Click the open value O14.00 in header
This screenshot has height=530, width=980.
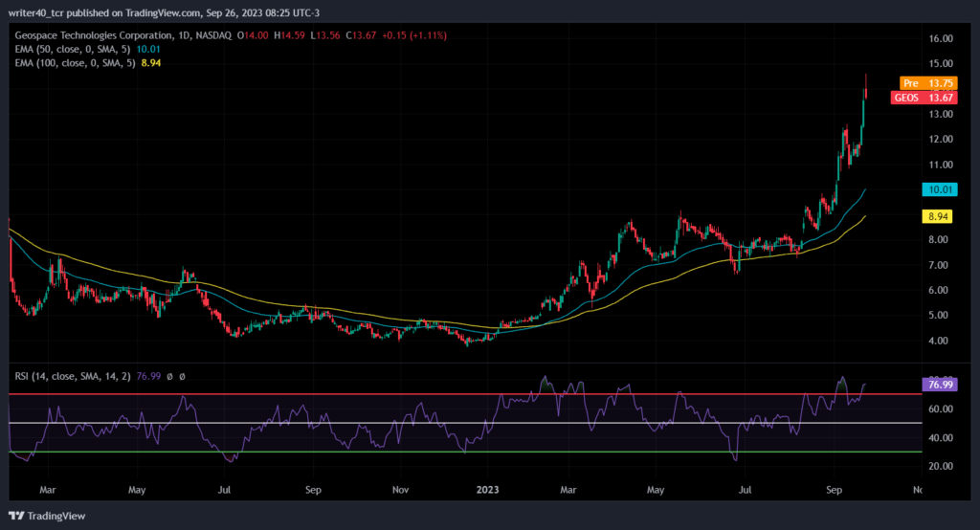click(253, 35)
